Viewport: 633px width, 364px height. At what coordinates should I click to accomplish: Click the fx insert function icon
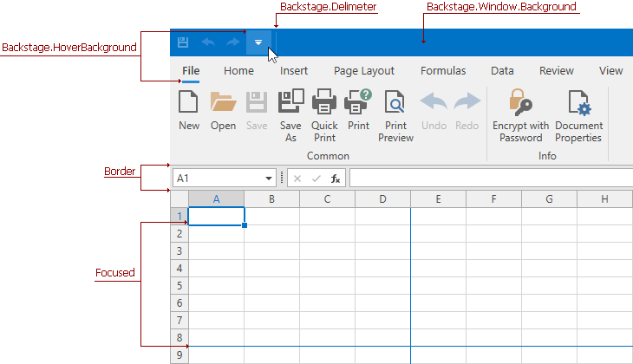click(335, 179)
